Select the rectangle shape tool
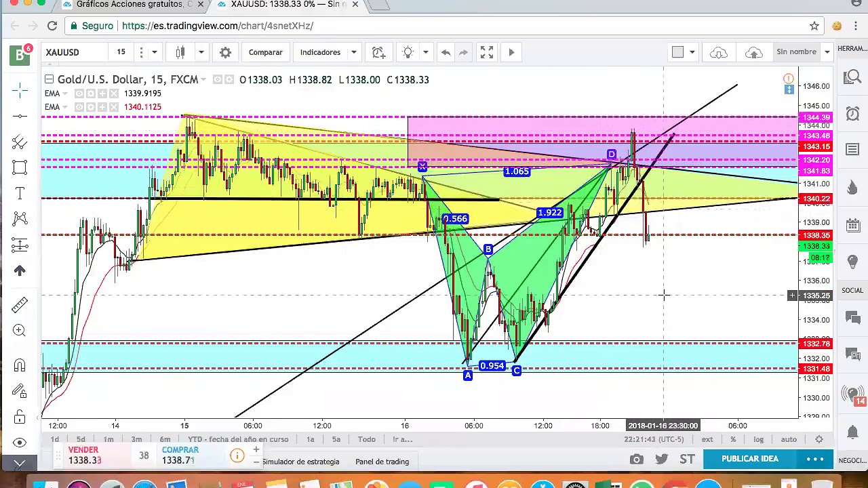The width and height of the screenshot is (868, 488). (20, 167)
